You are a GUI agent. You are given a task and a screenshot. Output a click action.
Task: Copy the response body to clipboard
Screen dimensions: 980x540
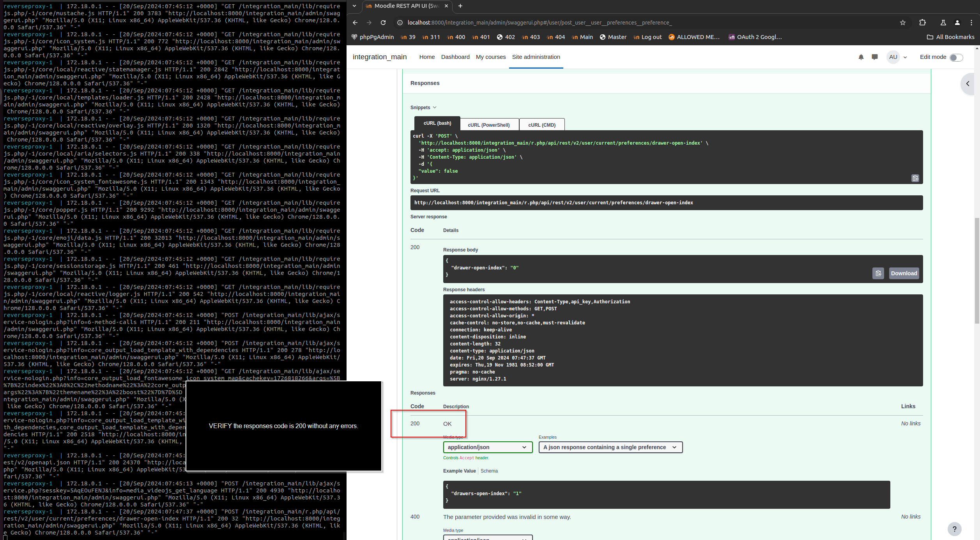tap(878, 273)
